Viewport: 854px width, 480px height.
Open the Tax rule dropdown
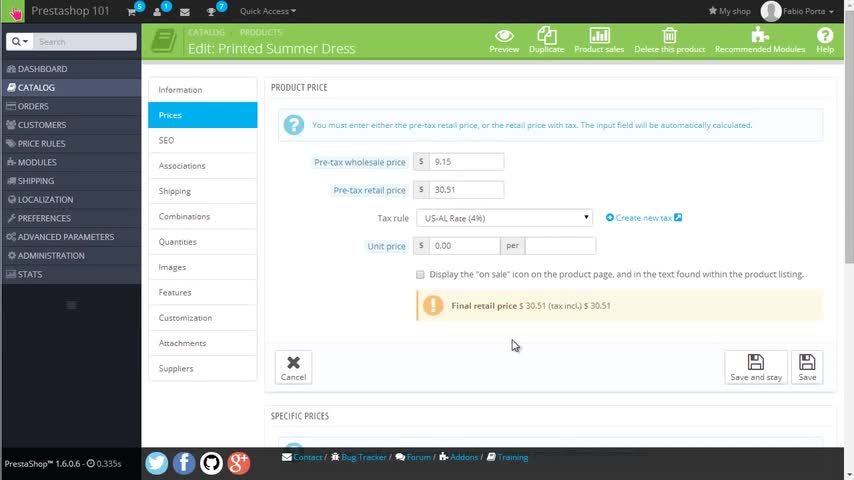pos(504,218)
